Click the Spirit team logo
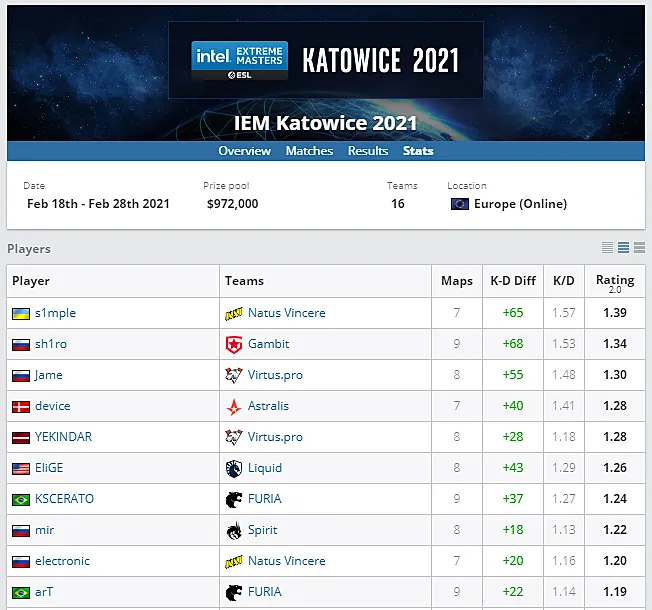Screen dimensions: 652x610 coord(234,531)
